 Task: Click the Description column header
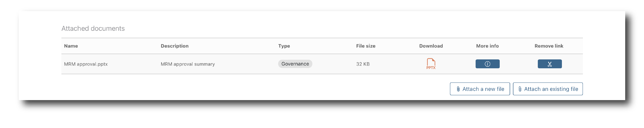pyautogui.click(x=174, y=46)
